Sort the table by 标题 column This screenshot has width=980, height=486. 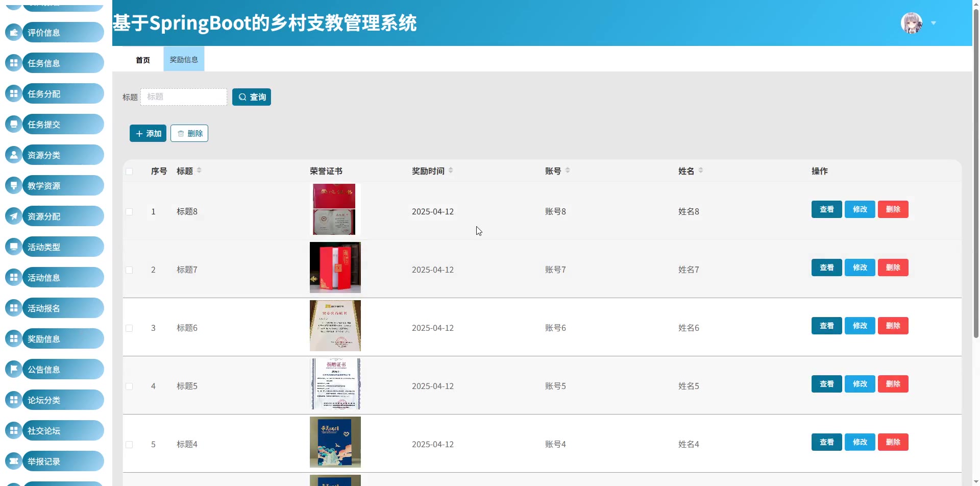[x=199, y=171]
